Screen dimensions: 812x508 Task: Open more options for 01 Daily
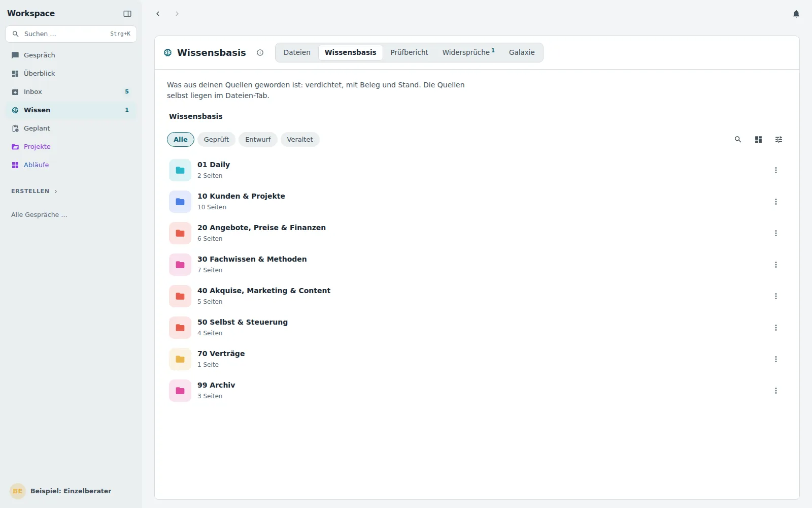pyautogui.click(x=776, y=170)
